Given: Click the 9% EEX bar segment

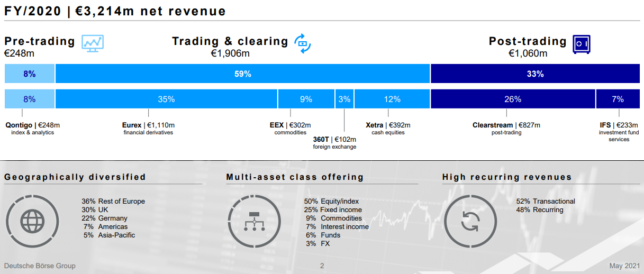Looking at the screenshot, I should pyautogui.click(x=306, y=99).
